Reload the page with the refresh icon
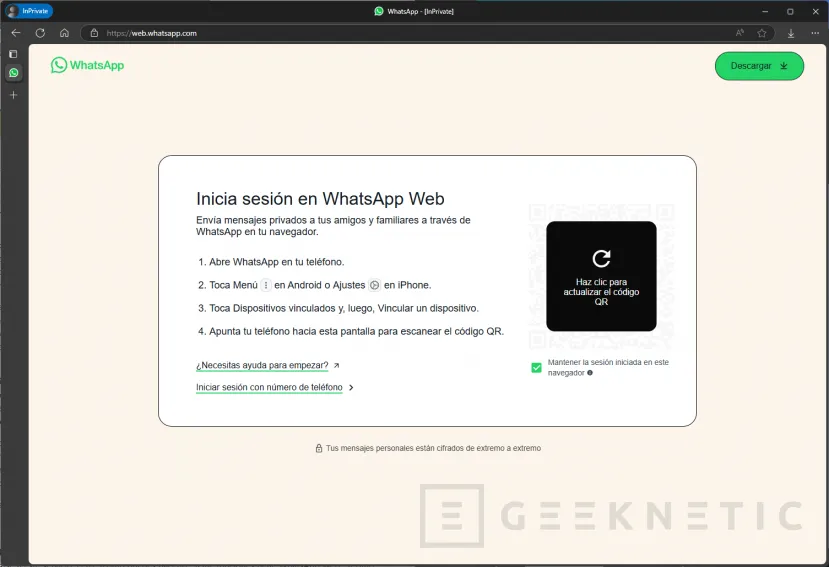The height and width of the screenshot is (567, 829). click(x=40, y=33)
